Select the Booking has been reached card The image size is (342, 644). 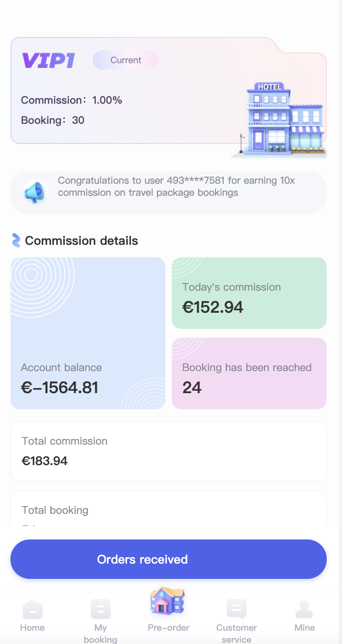click(x=249, y=373)
